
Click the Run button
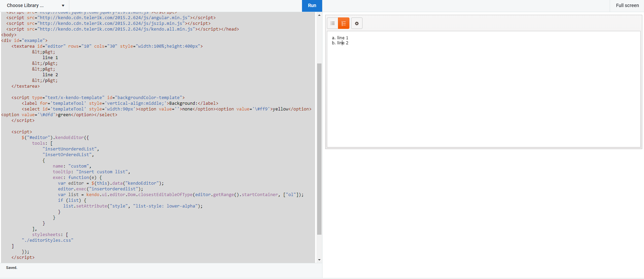(x=312, y=6)
